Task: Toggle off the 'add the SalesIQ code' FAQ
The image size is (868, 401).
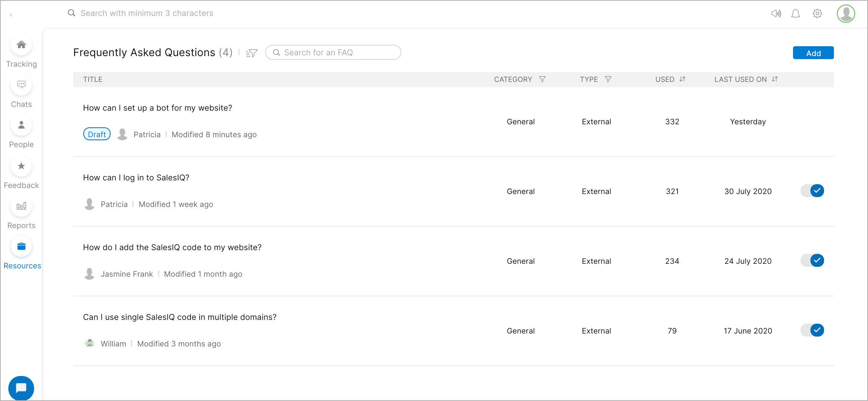Action: 812,260
